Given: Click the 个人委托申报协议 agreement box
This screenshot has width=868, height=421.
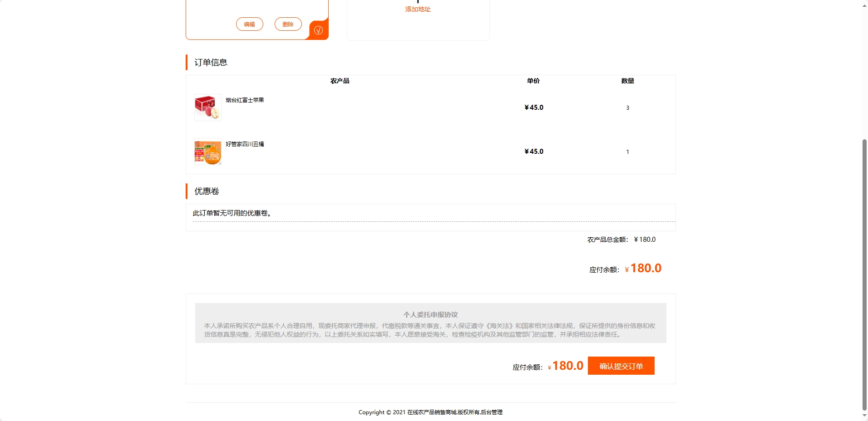Looking at the screenshot, I should tap(430, 323).
